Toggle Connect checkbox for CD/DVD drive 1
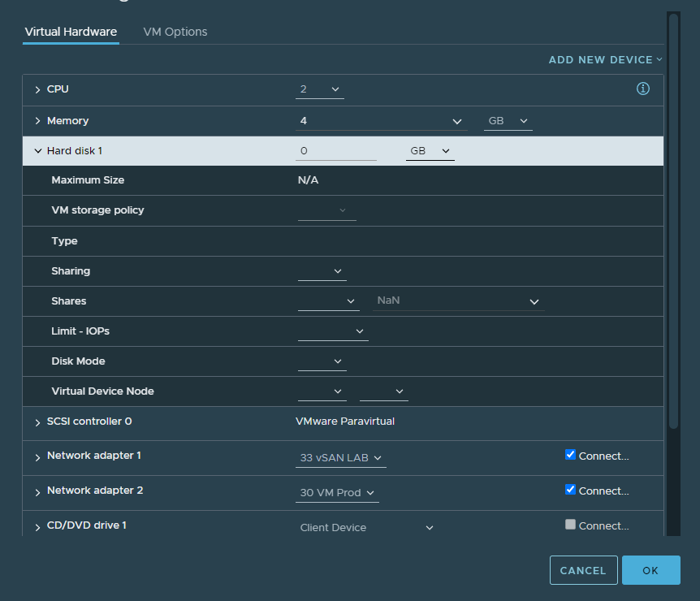Screen dimensions: 700x601 570,524
